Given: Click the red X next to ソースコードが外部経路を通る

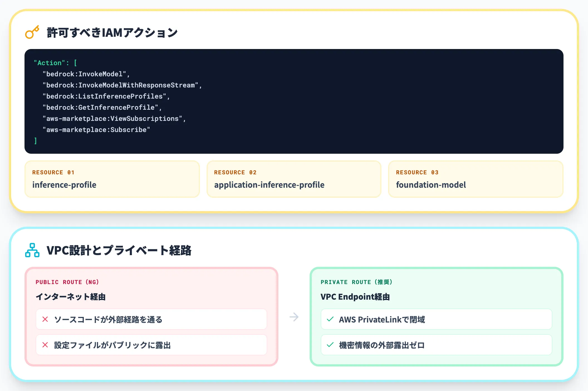Looking at the screenshot, I should [x=45, y=319].
